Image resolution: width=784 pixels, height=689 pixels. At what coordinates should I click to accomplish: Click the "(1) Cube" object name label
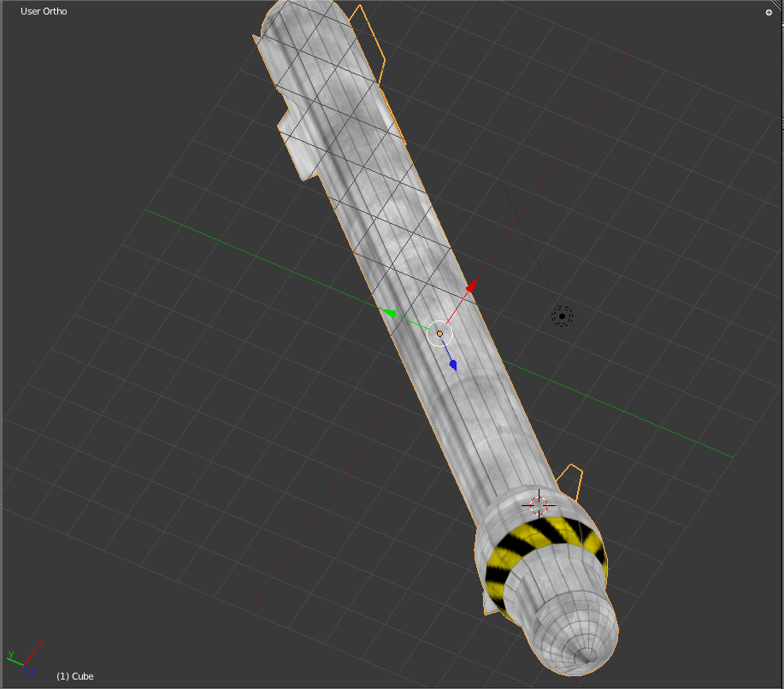click(x=75, y=676)
